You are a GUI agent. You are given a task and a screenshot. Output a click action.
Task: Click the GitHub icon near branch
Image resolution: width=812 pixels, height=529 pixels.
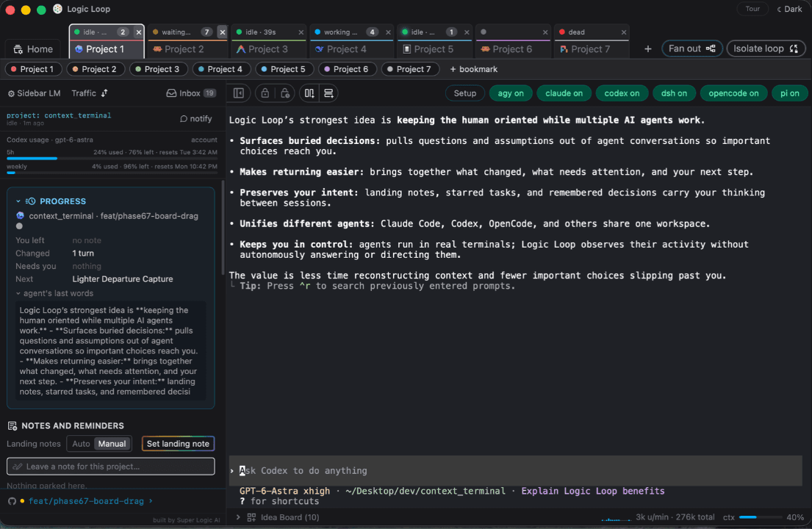12,501
